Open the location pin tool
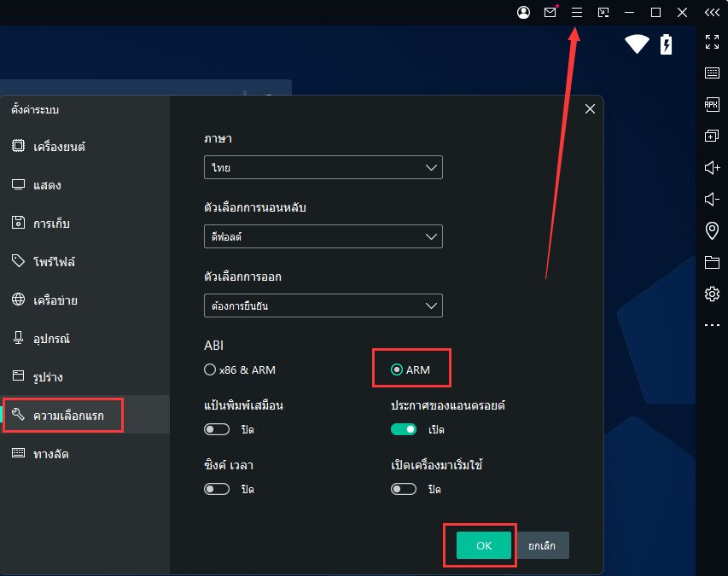Screen dimensions: 728x576 [x=712, y=230]
